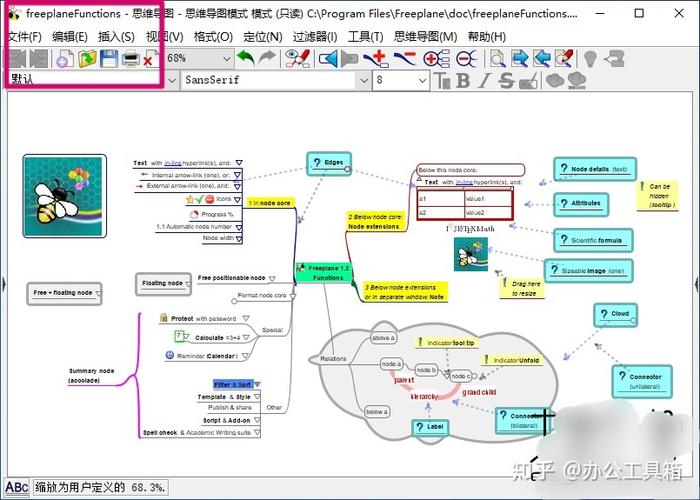Viewport: 700px width, 500px height.
Task: Open the 编辑(E) menu
Action: [x=70, y=37]
